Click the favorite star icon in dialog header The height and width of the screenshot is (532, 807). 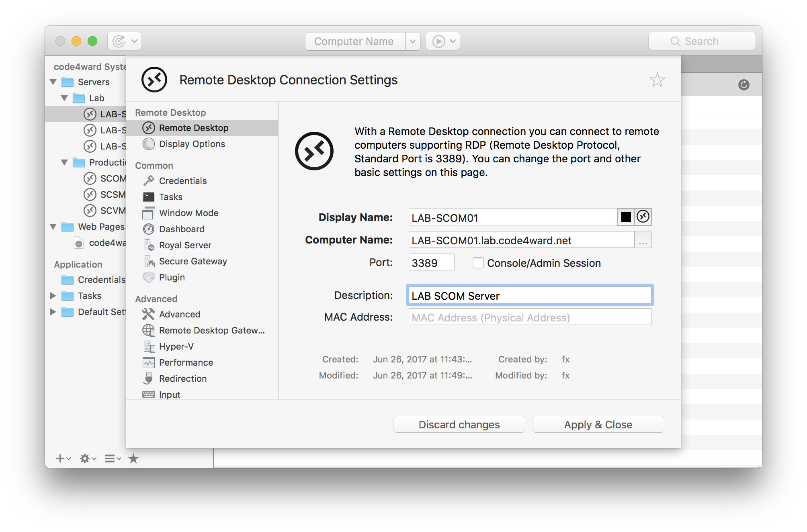pyautogui.click(x=657, y=80)
